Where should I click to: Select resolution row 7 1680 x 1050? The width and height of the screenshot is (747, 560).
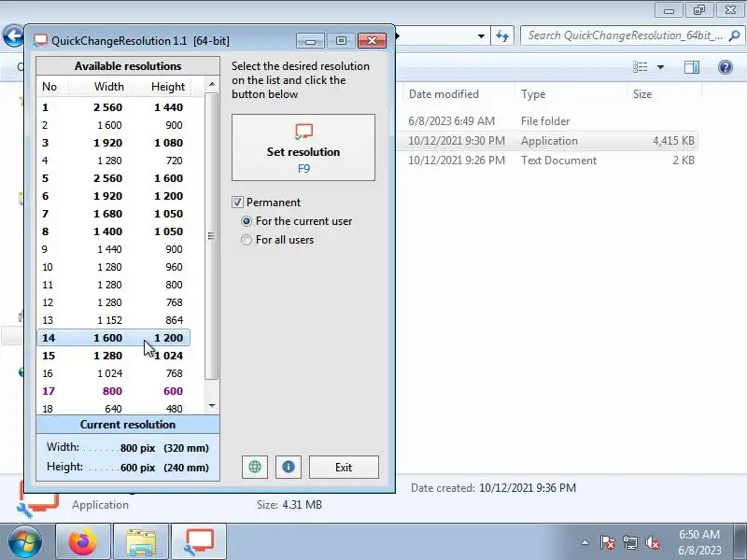[113, 214]
